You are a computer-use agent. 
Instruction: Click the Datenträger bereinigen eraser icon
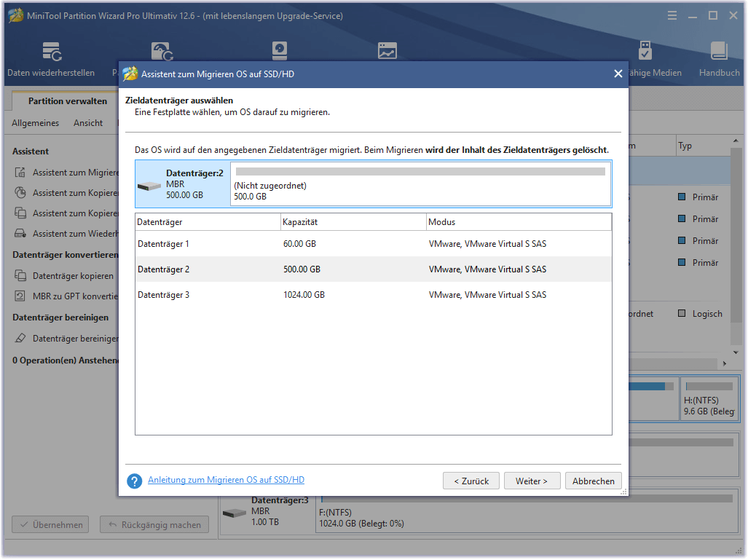click(20, 339)
